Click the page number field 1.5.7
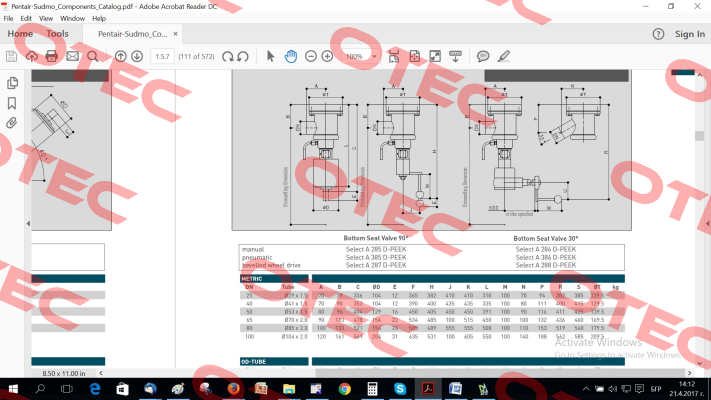The width and height of the screenshot is (711, 400). 162,57
